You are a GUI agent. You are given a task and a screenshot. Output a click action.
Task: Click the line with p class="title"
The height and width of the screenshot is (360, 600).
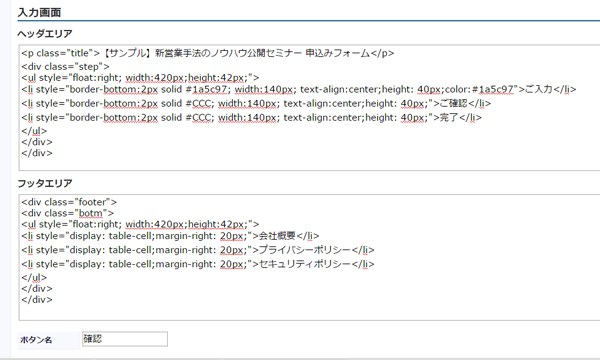point(207,53)
